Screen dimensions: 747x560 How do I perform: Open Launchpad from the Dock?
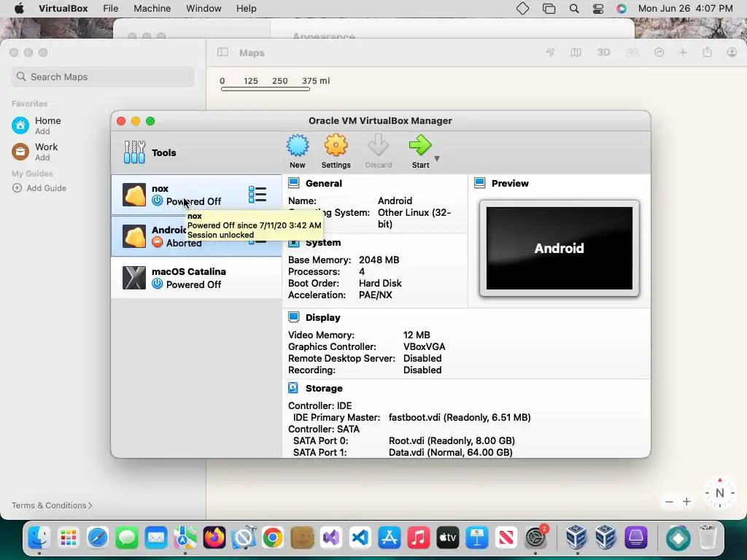[68, 537]
